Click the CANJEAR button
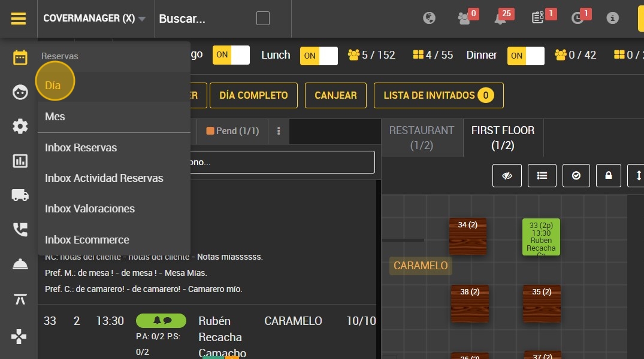The image size is (644, 359). coord(335,95)
